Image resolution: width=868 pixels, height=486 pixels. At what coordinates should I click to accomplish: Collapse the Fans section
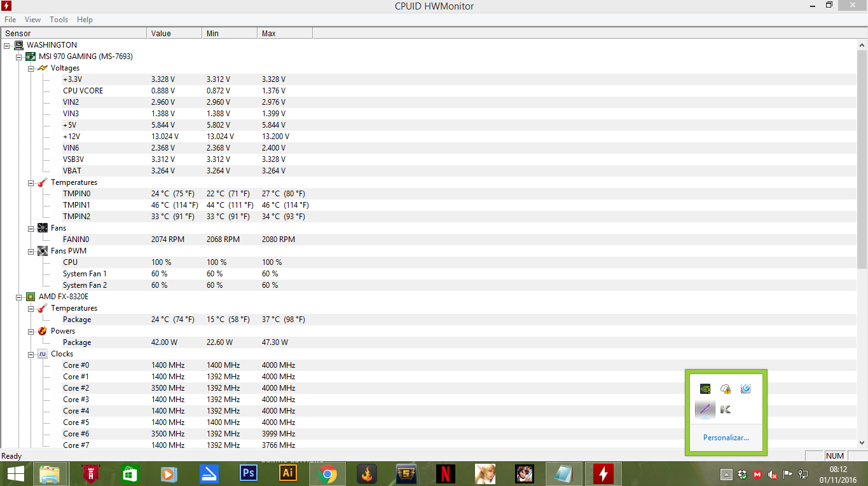click(31, 228)
